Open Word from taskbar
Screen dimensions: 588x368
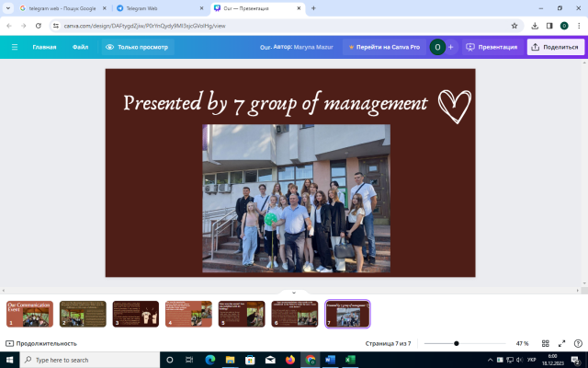[x=330, y=360]
